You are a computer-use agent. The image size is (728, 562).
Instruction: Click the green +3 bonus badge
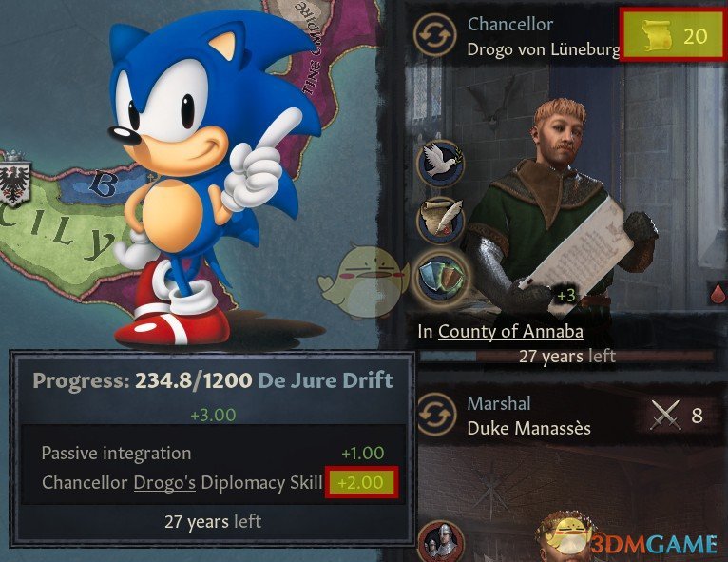[565, 296]
